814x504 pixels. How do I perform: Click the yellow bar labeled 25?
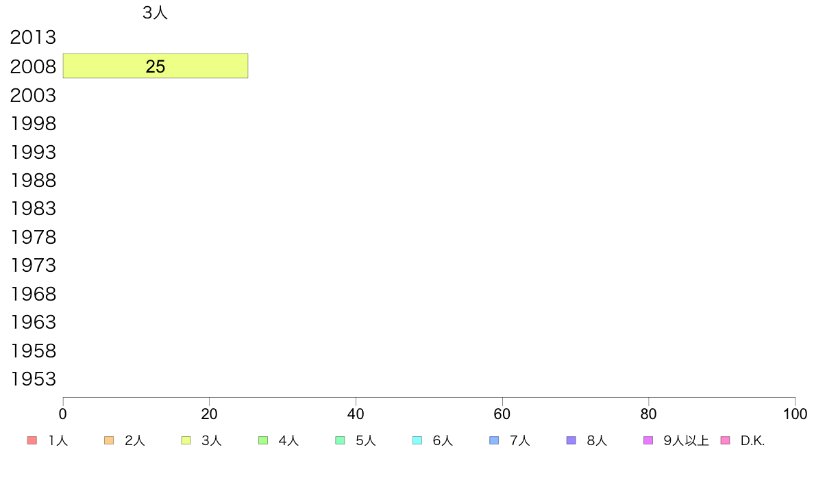tap(156, 66)
